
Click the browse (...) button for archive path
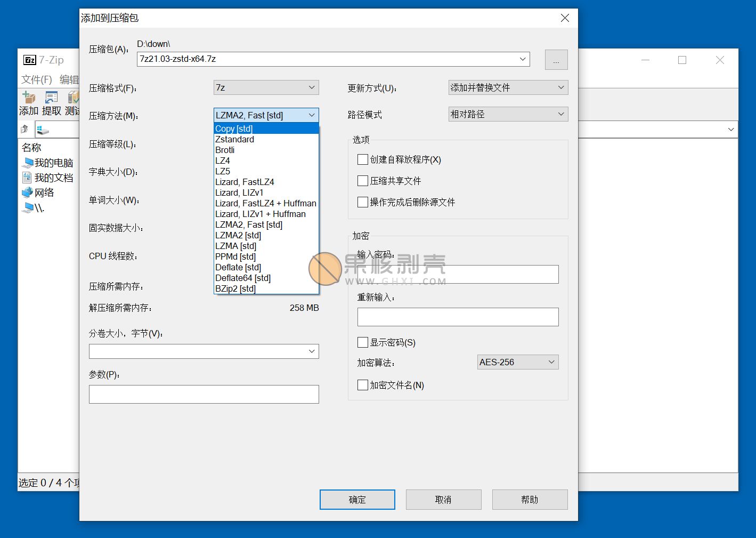coord(556,60)
